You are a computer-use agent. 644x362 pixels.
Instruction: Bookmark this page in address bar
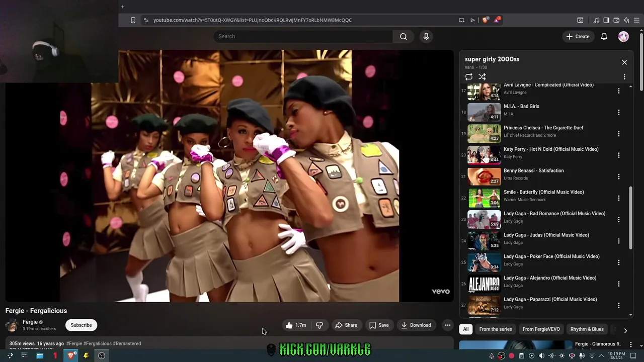133,20
